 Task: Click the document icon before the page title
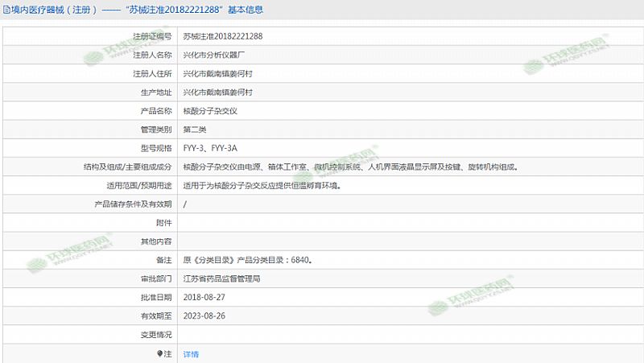[x=6, y=10]
